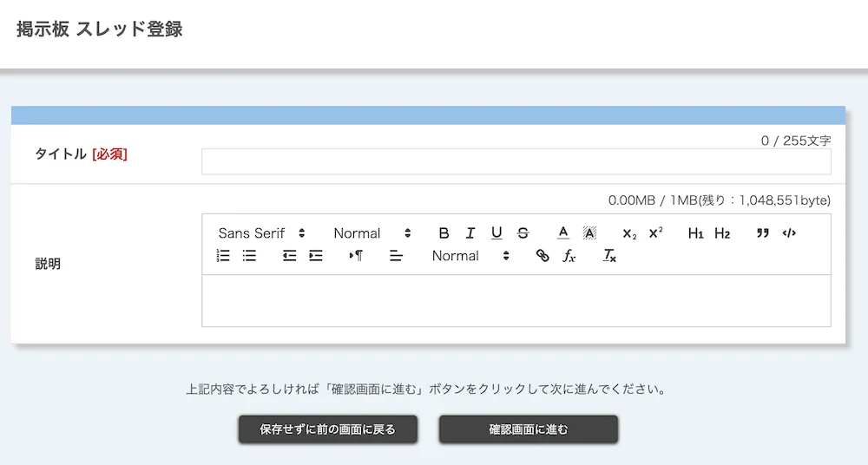This screenshot has height=465, width=868.
Task: Insert a hyperlink with link icon
Action: coord(542,256)
